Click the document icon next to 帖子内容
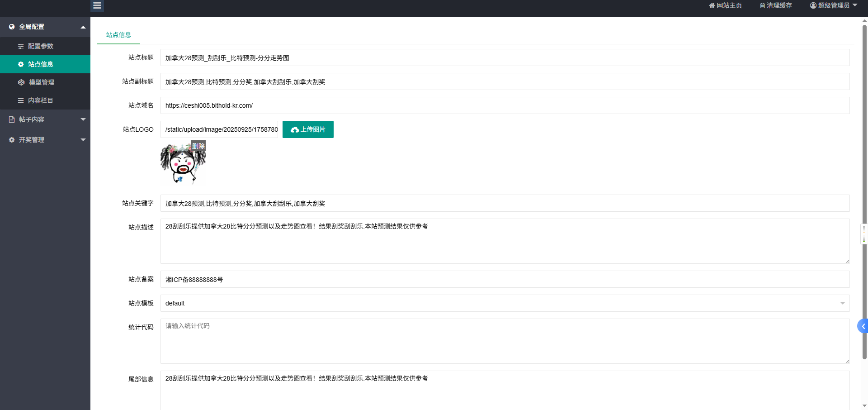The height and width of the screenshot is (410, 868). pyautogui.click(x=12, y=119)
